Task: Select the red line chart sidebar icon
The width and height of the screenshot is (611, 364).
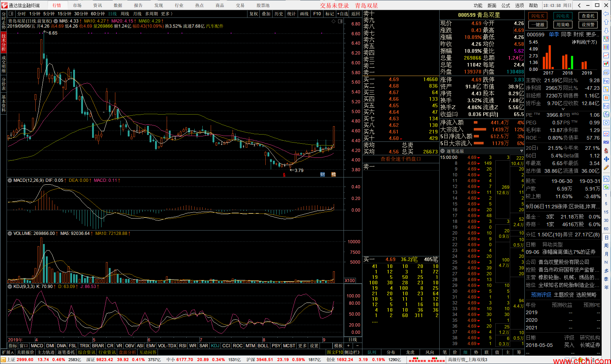Action: pyautogui.click(x=606, y=56)
